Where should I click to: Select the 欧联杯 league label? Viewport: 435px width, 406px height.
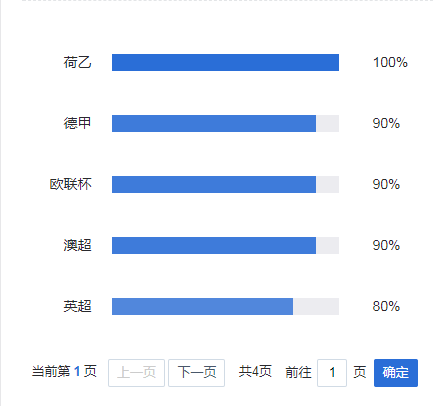71,184
